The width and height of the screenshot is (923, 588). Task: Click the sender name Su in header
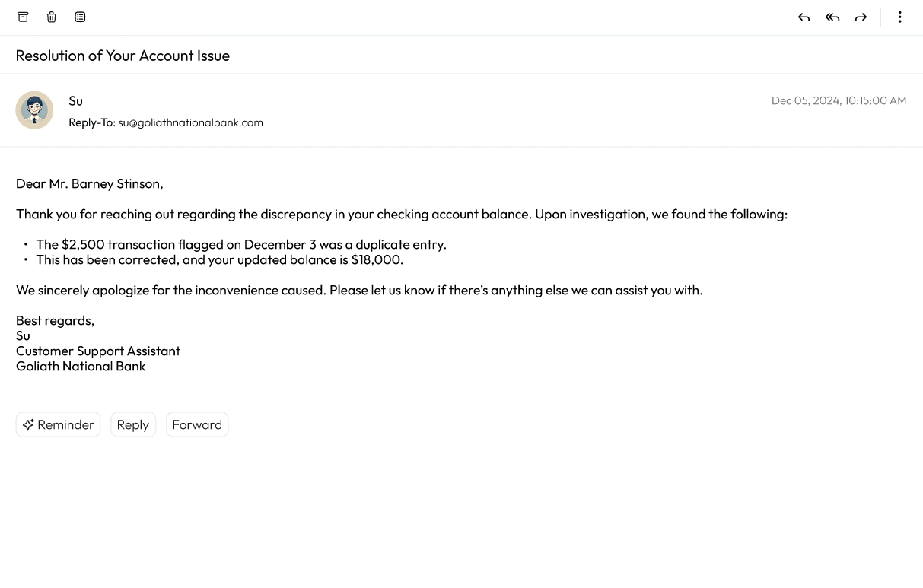click(75, 101)
